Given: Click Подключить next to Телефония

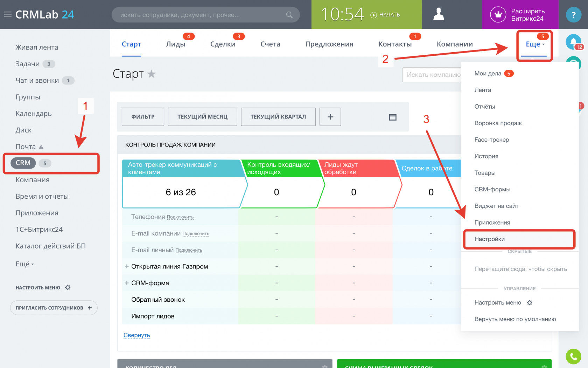Looking at the screenshot, I should (x=180, y=217).
